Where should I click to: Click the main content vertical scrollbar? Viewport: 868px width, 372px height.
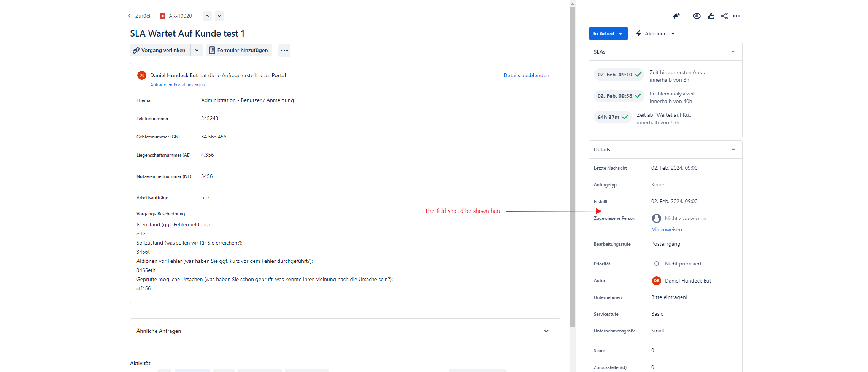[x=573, y=167]
